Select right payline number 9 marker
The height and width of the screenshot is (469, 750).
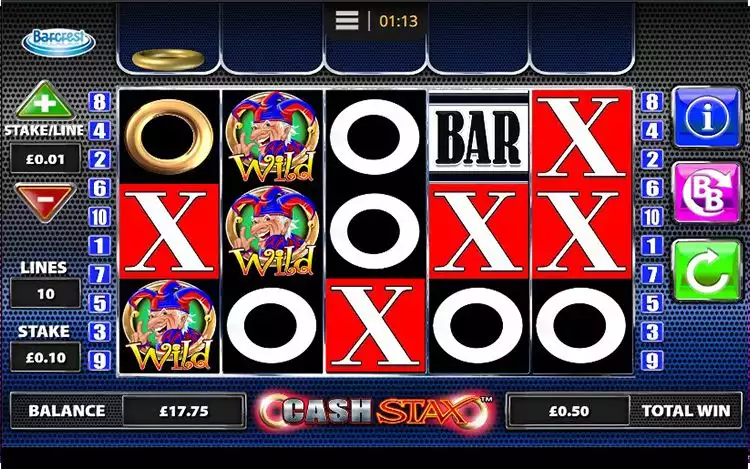point(652,361)
